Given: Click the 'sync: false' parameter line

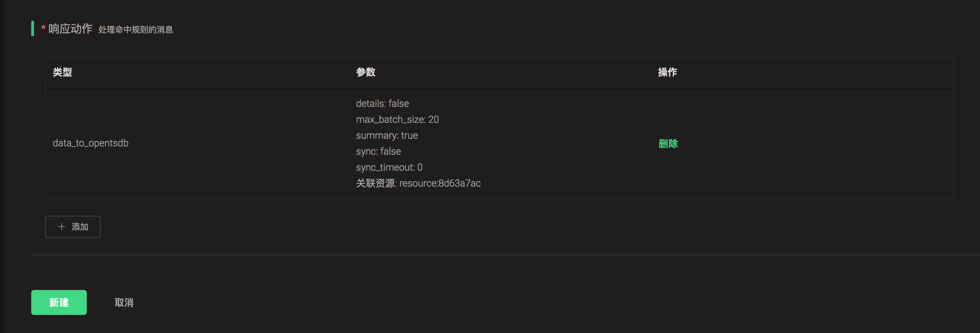Looking at the screenshot, I should (378, 151).
